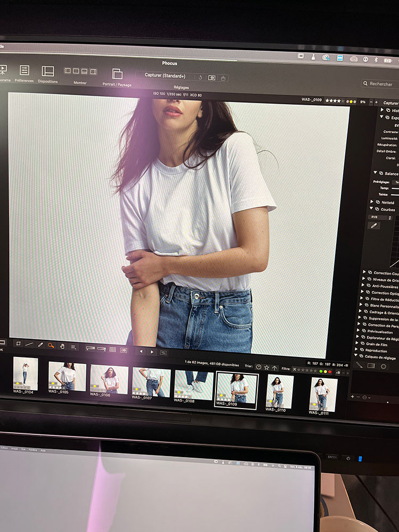Toggle the first Montrer panel icon
The height and width of the screenshot is (532, 399).
pyautogui.click(x=68, y=71)
